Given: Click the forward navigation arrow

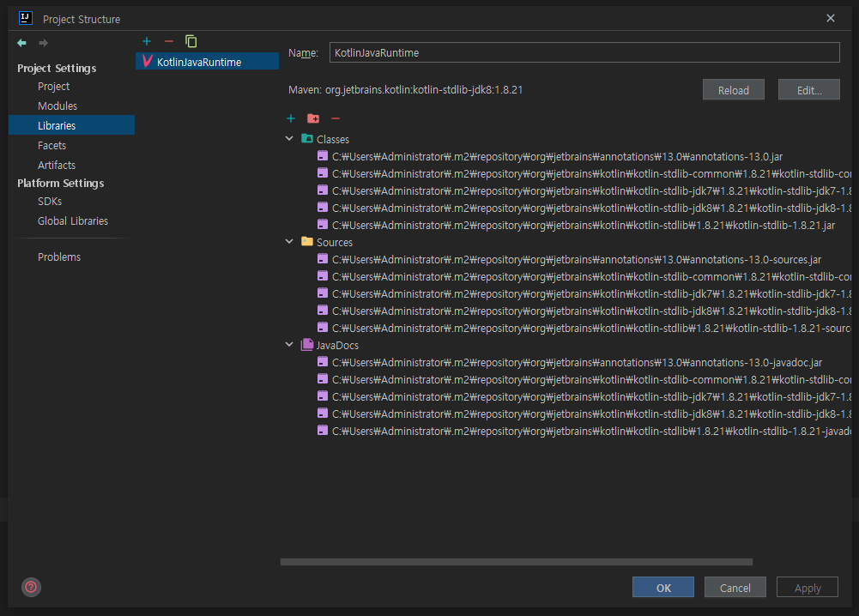Looking at the screenshot, I should (x=43, y=43).
